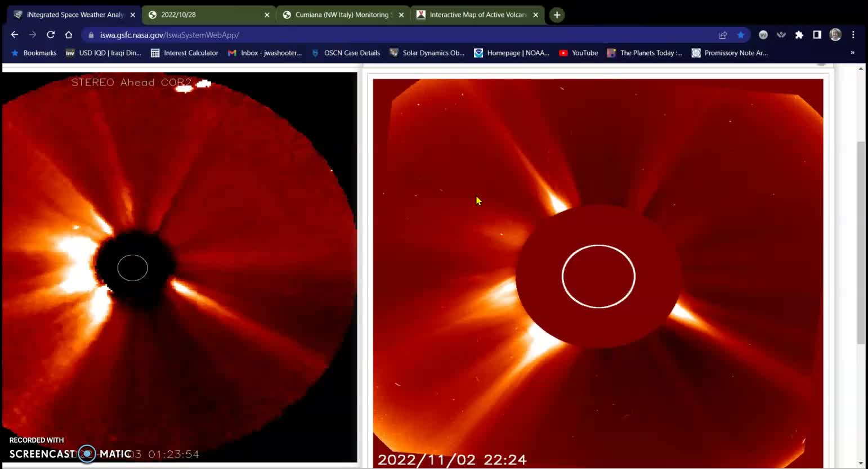The width and height of the screenshot is (868, 469).
Task: Go back with the browser back arrow
Action: (15, 35)
